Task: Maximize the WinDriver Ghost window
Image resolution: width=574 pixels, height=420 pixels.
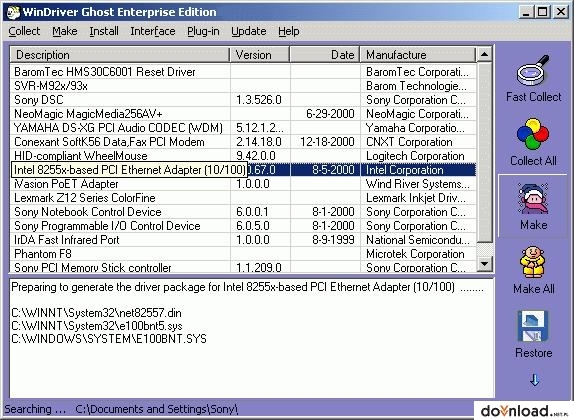Action: tap(543, 12)
